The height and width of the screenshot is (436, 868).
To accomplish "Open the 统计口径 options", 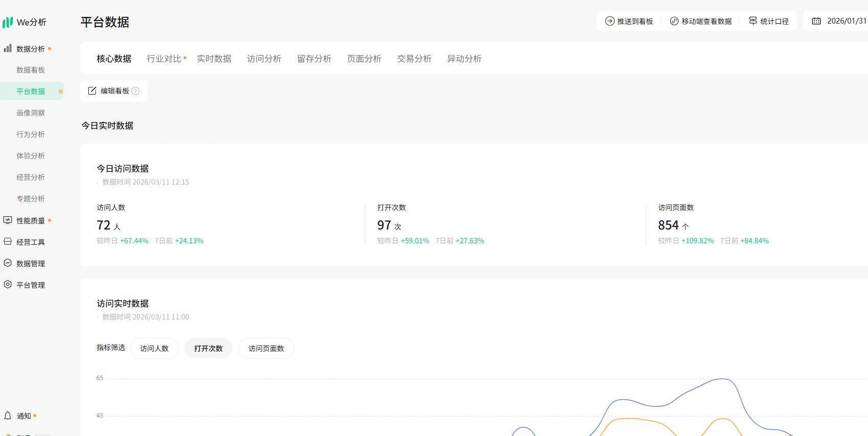I will click(x=769, y=21).
